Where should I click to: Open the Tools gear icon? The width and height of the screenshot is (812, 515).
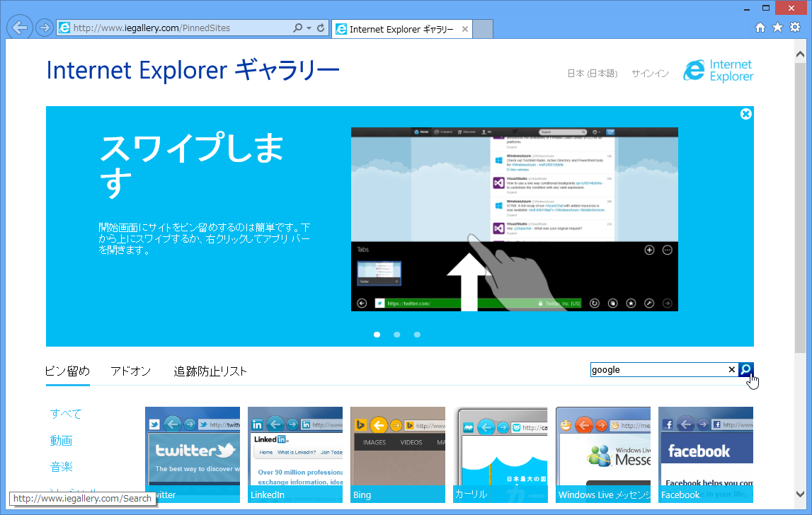click(x=795, y=28)
